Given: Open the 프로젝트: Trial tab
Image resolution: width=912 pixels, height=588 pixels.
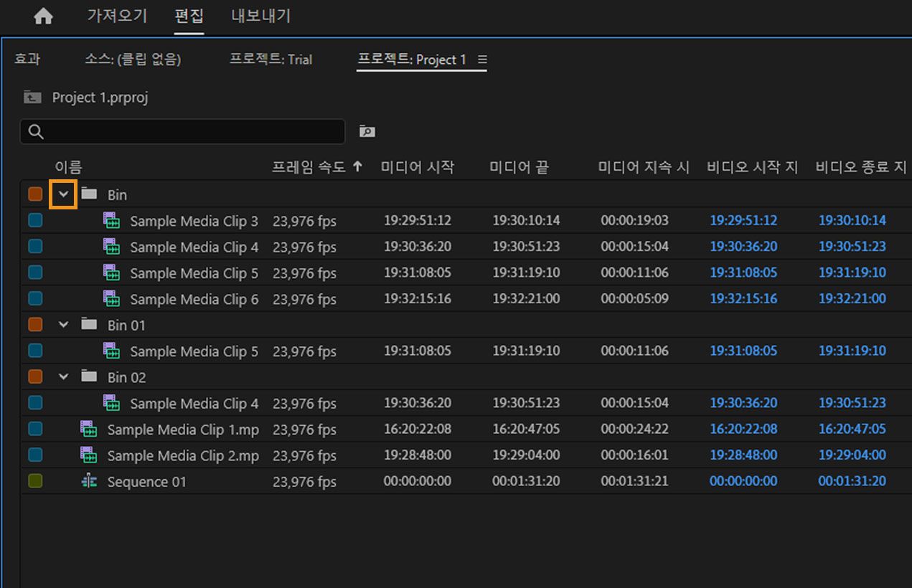Looking at the screenshot, I should pyautogui.click(x=271, y=60).
